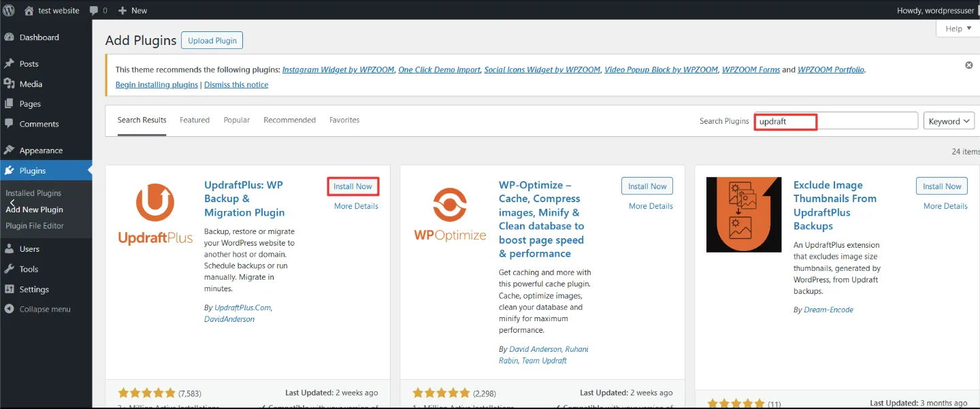Screen dimensions: 980x409
Task: Click the Media icon in sidebar
Action: pyautogui.click(x=9, y=84)
